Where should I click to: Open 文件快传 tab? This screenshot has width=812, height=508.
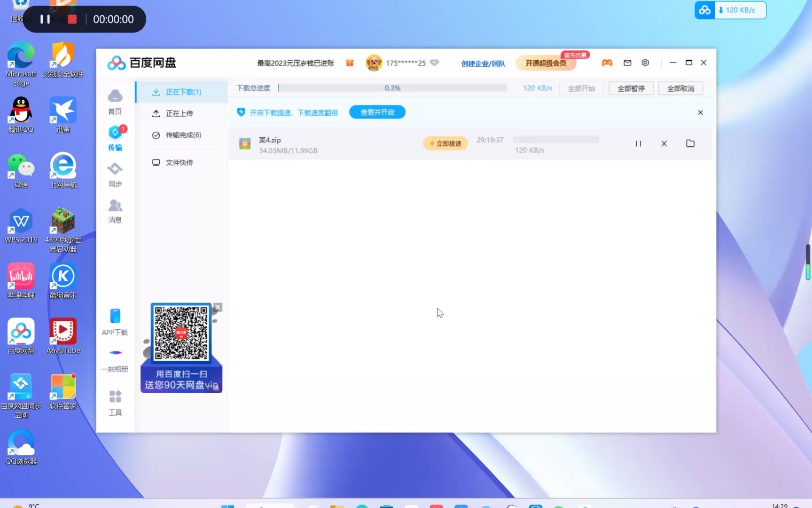[181, 162]
